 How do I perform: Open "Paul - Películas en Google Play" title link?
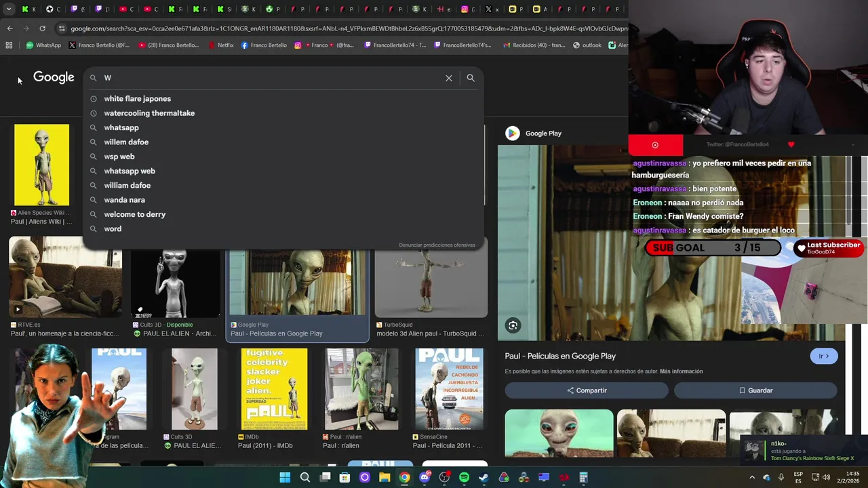coord(560,356)
